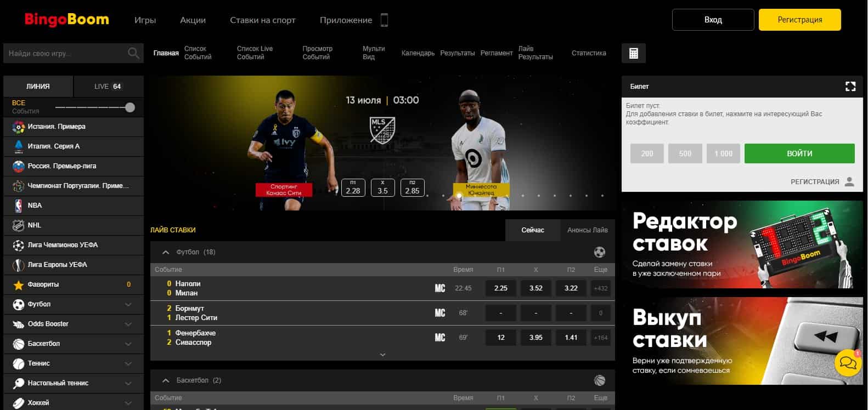868x410 pixels.
Task: Click the Настольный теннис paddle icon
Action: 19,383
